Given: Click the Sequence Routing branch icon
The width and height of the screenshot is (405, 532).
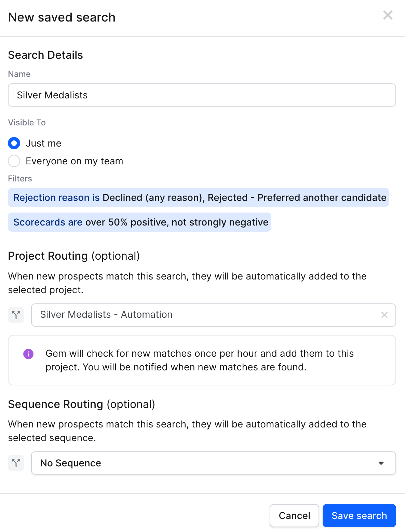Looking at the screenshot, I should click(16, 463).
